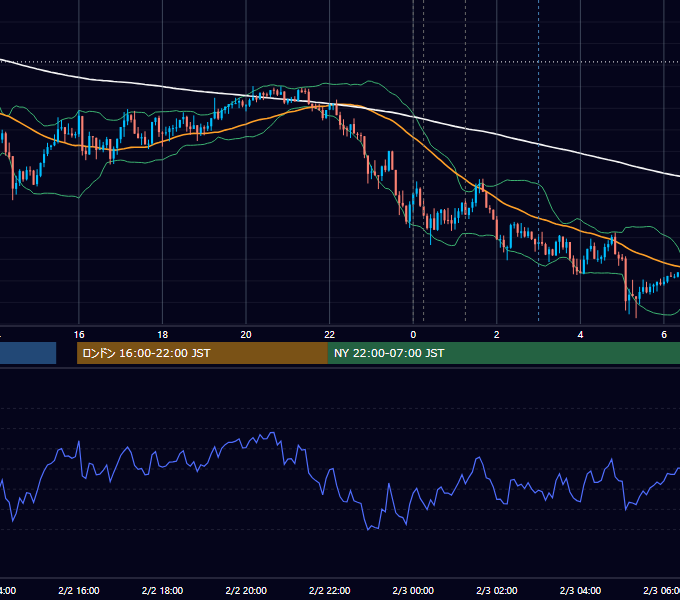Click the 2/3 04:00 date label

pyautogui.click(x=580, y=591)
